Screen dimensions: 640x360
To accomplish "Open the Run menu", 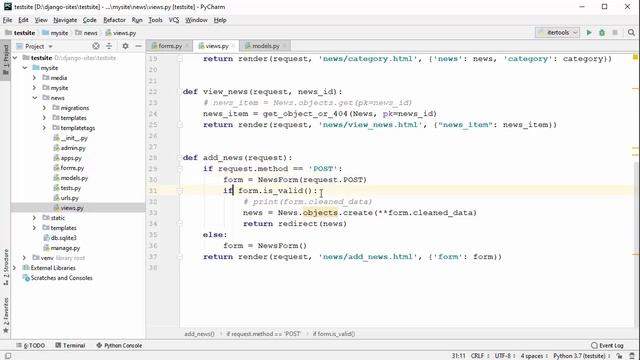I will (x=137, y=20).
